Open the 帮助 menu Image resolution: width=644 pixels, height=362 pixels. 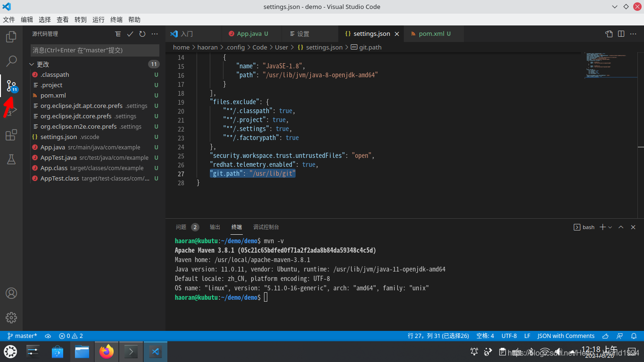click(134, 20)
